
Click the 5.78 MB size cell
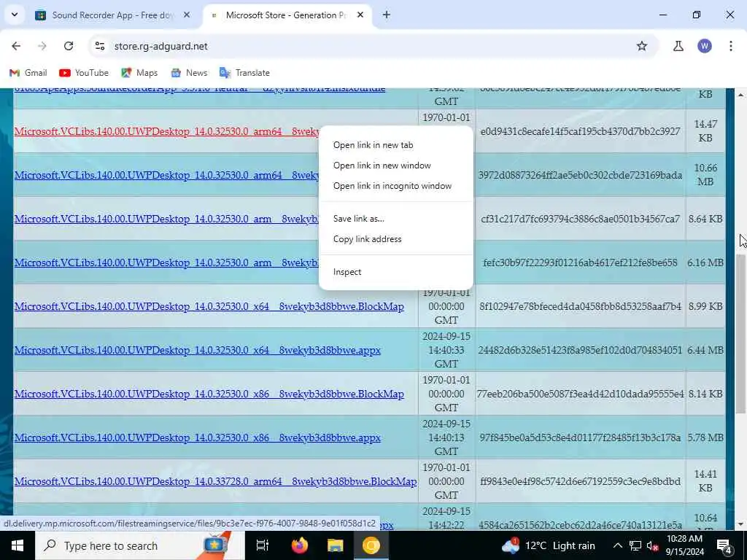705,438
